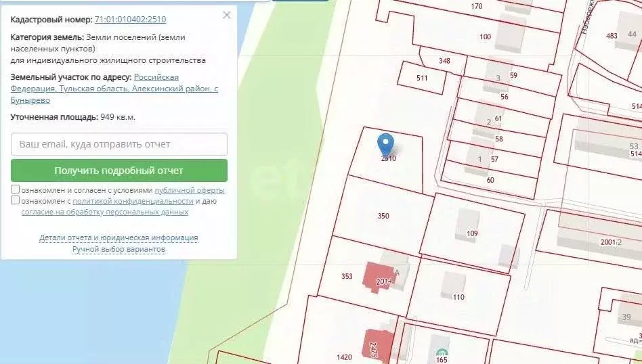Click the blue map pin on plot 2510

385,144
